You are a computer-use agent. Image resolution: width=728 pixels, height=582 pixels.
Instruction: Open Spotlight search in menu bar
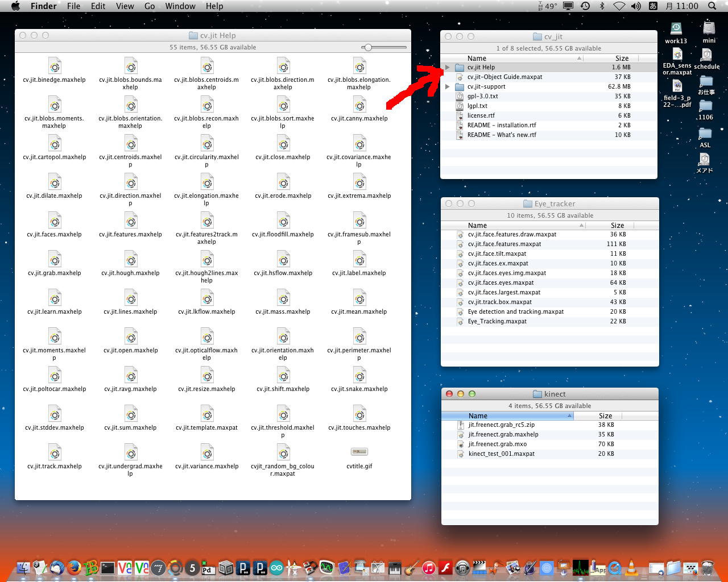(x=712, y=6)
